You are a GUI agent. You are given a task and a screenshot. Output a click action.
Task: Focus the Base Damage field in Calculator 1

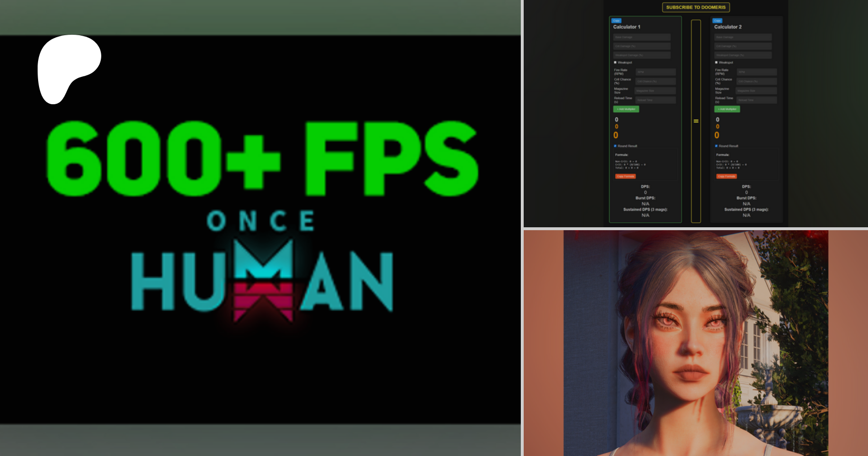pos(641,37)
